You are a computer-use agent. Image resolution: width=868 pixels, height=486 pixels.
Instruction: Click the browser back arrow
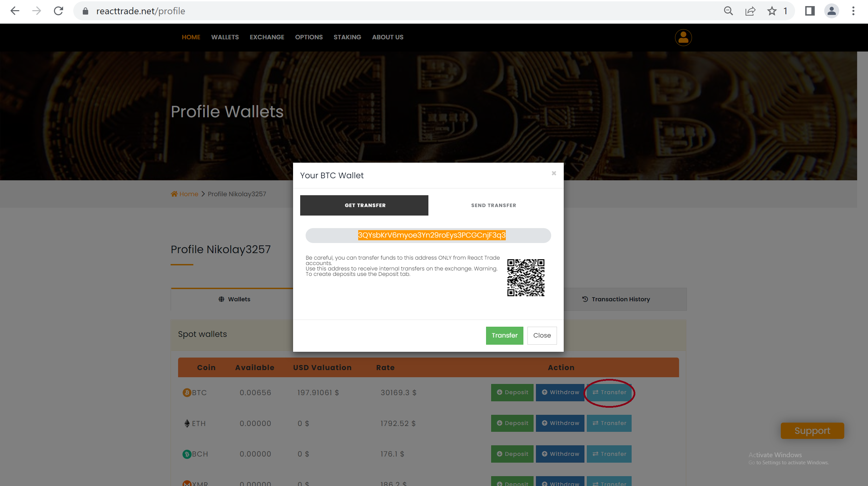coord(15,11)
